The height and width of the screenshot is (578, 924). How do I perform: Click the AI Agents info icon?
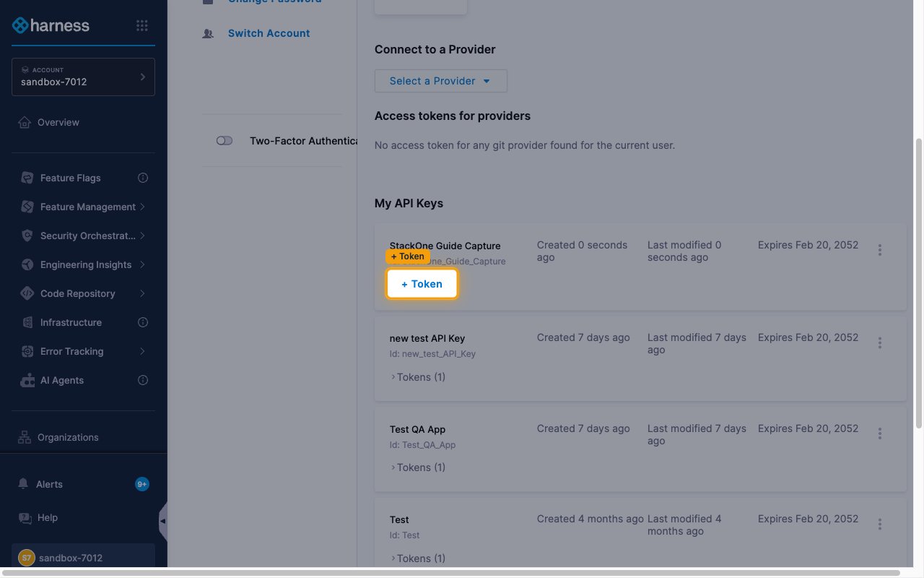tap(143, 380)
